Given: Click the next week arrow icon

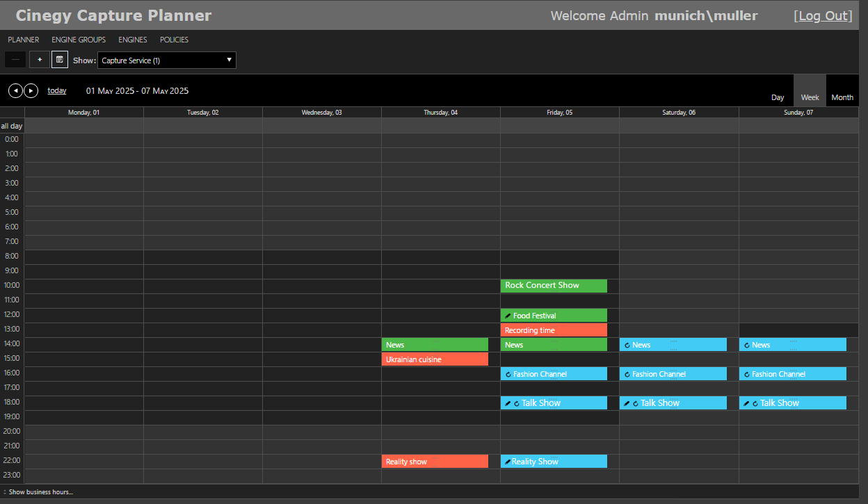Looking at the screenshot, I should tap(31, 90).
